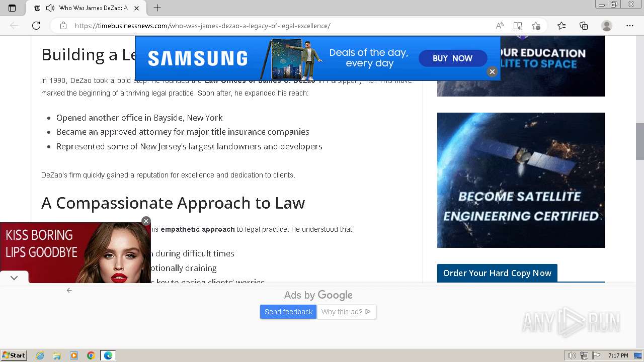
Task: Click the back arrow in Ads by Google panel
Action: tap(69, 290)
